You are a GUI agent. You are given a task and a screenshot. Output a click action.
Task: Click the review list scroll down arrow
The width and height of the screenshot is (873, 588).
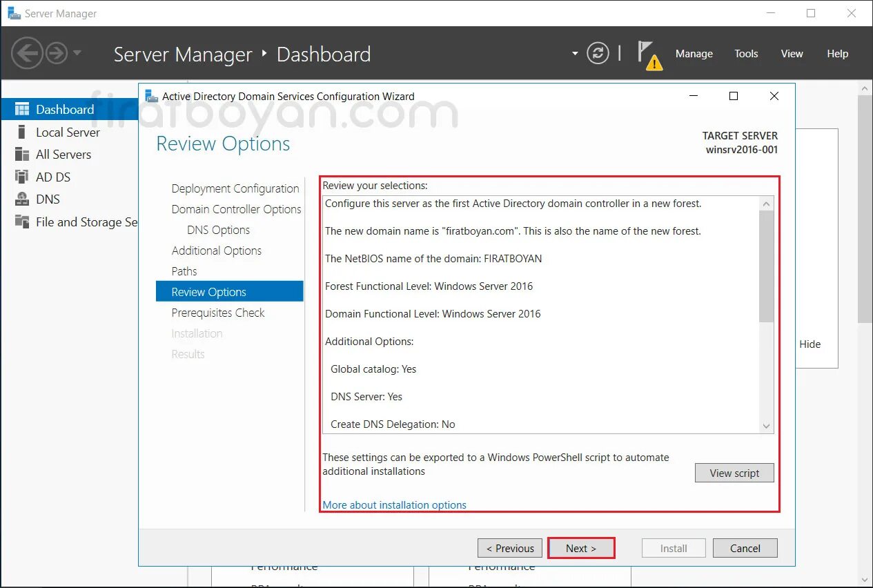(766, 426)
